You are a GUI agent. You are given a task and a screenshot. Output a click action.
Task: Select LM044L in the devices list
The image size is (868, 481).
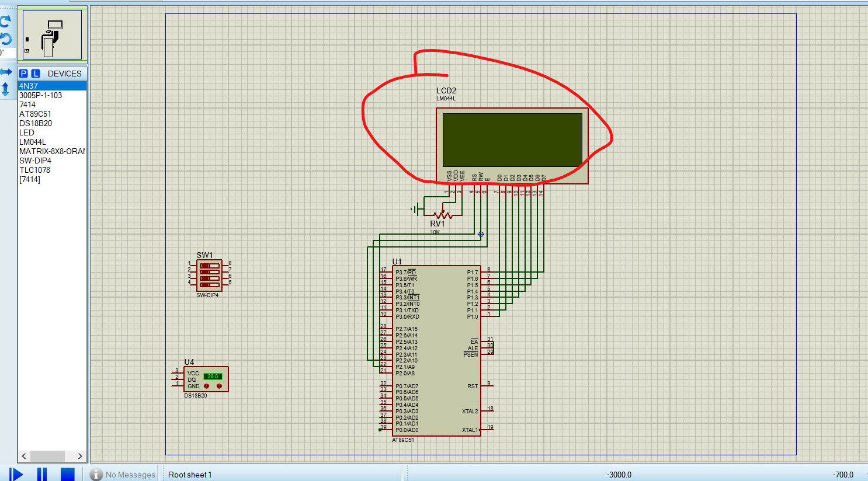pos(52,142)
